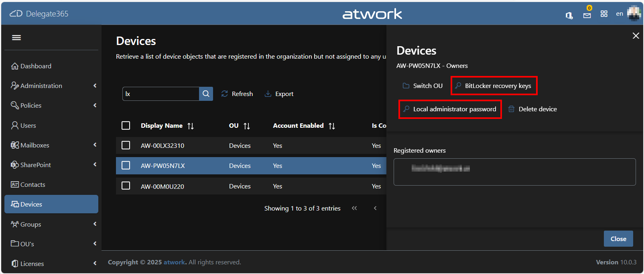Image resolution: width=644 pixels, height=274 pixels.
Task: Follow the atwork link in footer
Action: (x=175, y=262)
